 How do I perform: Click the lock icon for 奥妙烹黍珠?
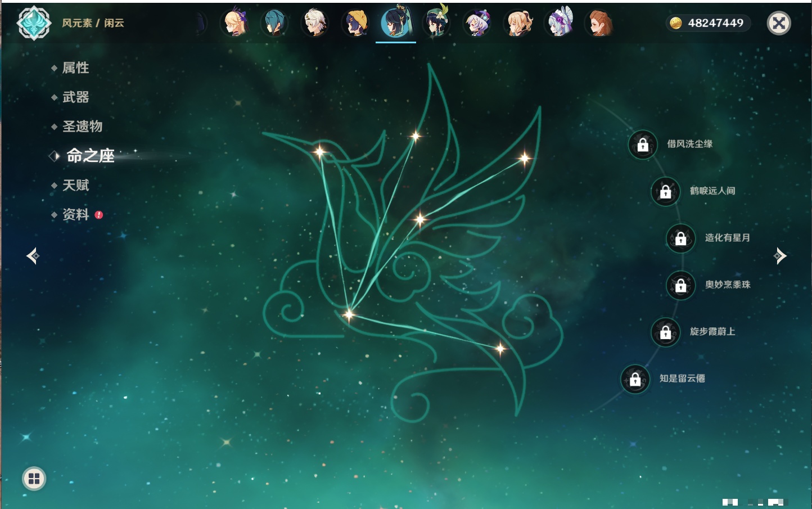(x=680, y=285)
